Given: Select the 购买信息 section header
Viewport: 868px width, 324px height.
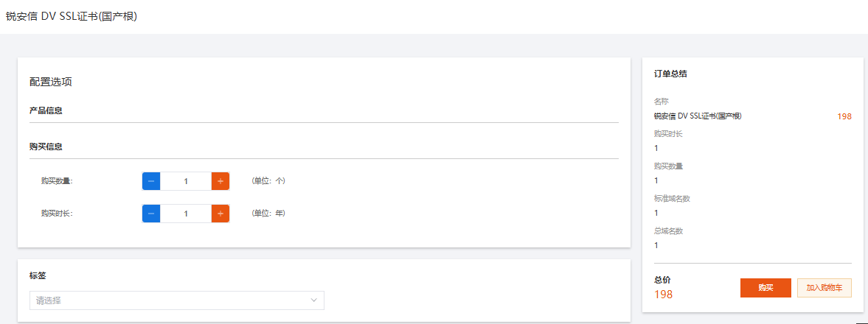Looking at the screenshot, I should point(46,147).
